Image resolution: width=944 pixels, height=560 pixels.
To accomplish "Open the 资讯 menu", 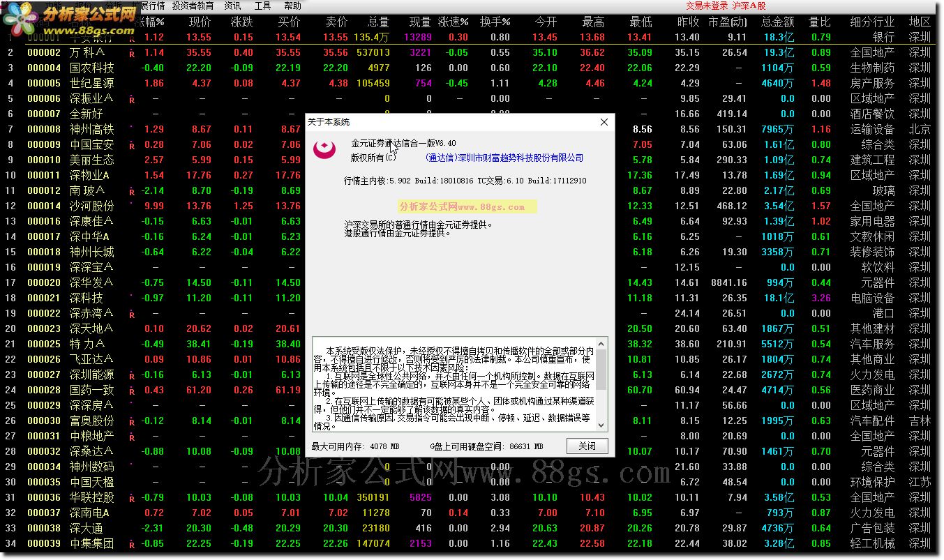I will click(x=233, y=6).
